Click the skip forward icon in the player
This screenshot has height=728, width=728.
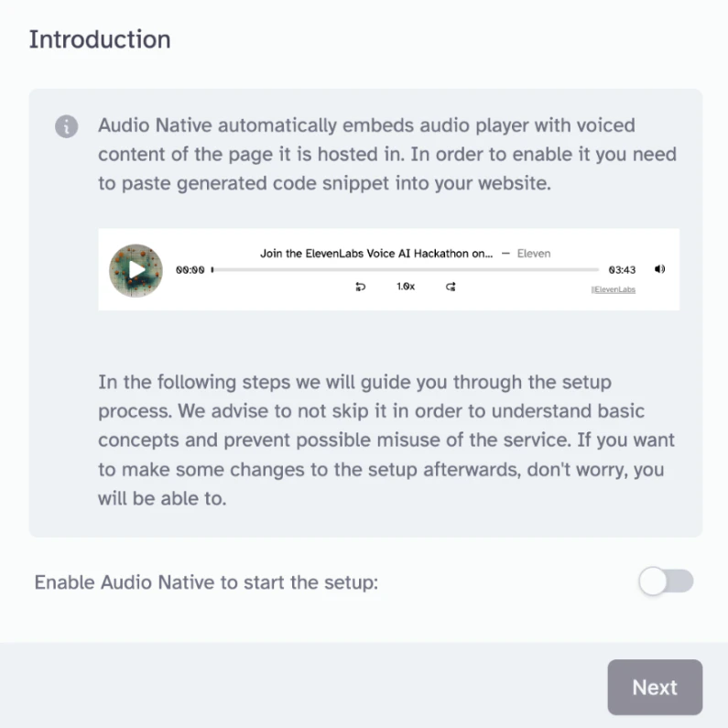(x=451, y=287)
